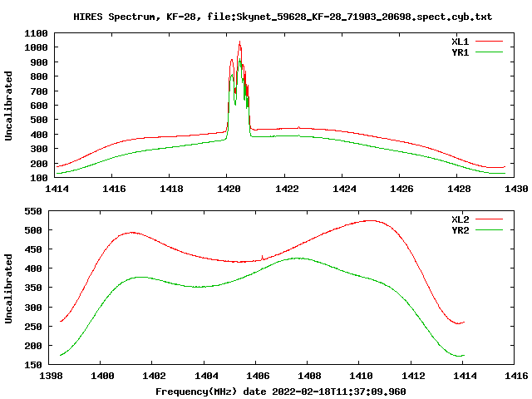Screen dimensions: 532x399
Task: Click the 1404 tick label on bottom plot
Action: click(x=206, y=376)
